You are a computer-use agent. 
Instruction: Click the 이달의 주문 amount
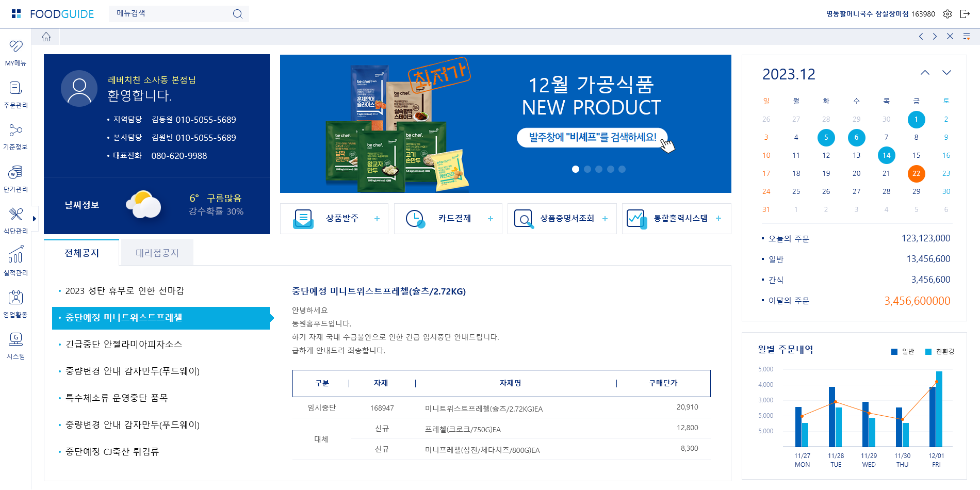(x=917, y=301)
